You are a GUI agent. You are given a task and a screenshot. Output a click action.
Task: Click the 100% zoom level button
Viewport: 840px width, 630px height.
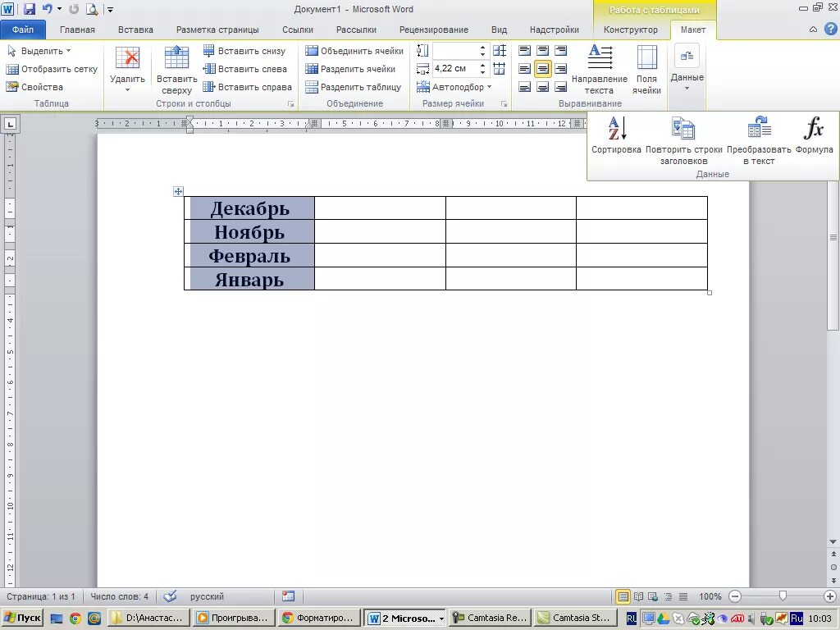710,596
